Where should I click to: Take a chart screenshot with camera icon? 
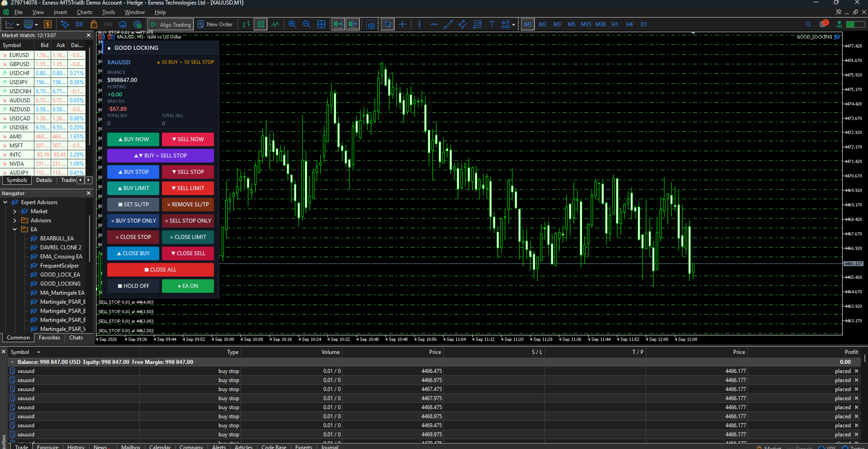pyautogui.click(x=370, y=24)
